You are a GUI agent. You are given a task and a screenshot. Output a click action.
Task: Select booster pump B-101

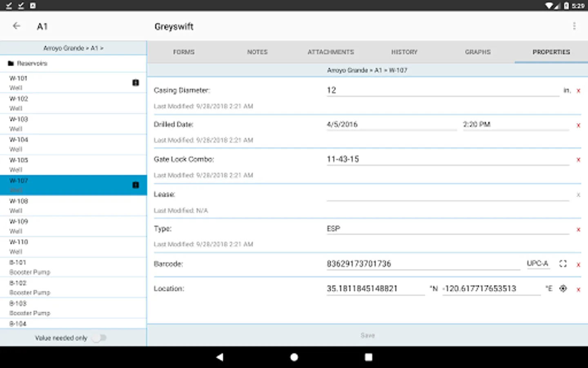pos(73,267)
